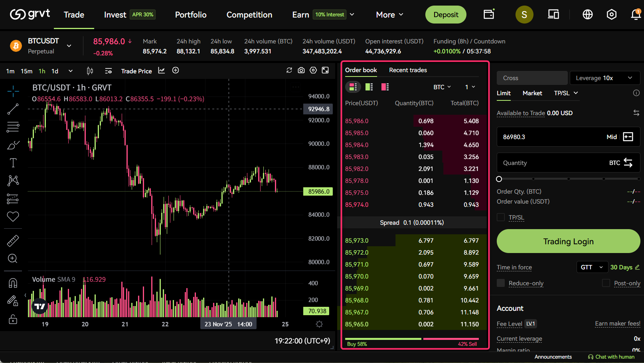Screen dimensions: 644x363
Task: Show sell-only order book view
Action: (x=385, y=87)
